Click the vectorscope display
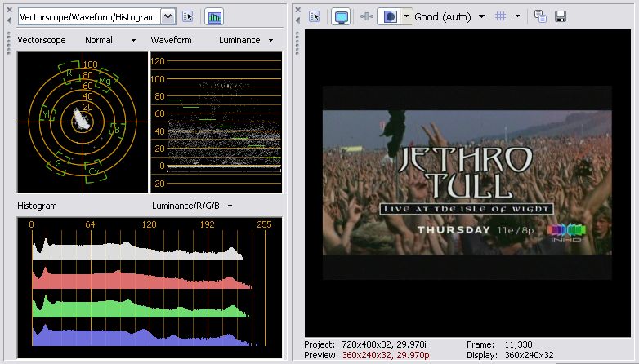 click(x=83, y=122)
